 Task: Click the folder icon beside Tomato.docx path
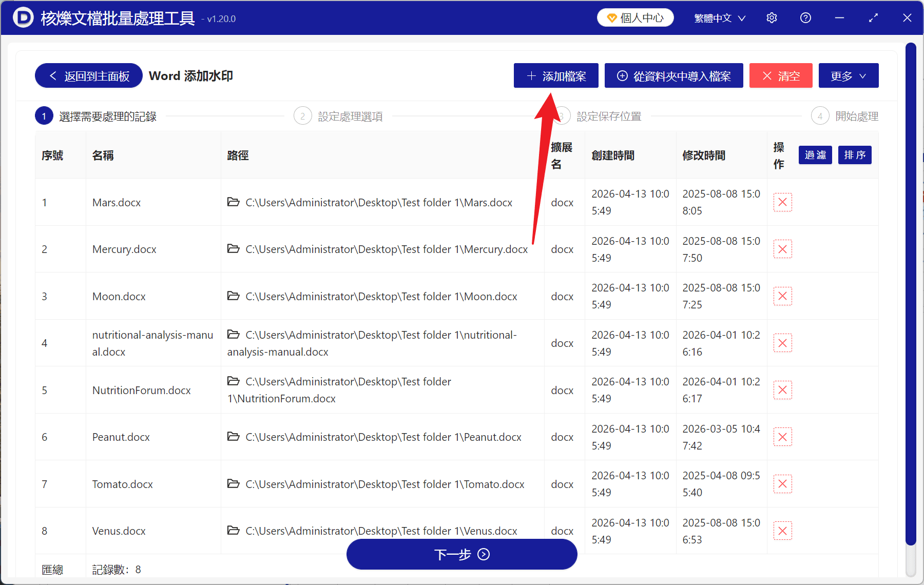pyautogui.click(x=234, y=483)
